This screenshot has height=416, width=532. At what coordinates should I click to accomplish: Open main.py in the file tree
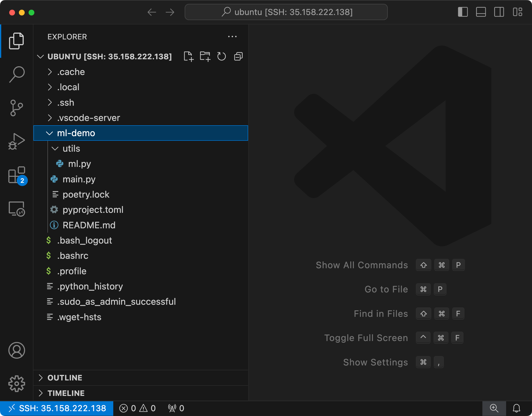pos(79,179)
